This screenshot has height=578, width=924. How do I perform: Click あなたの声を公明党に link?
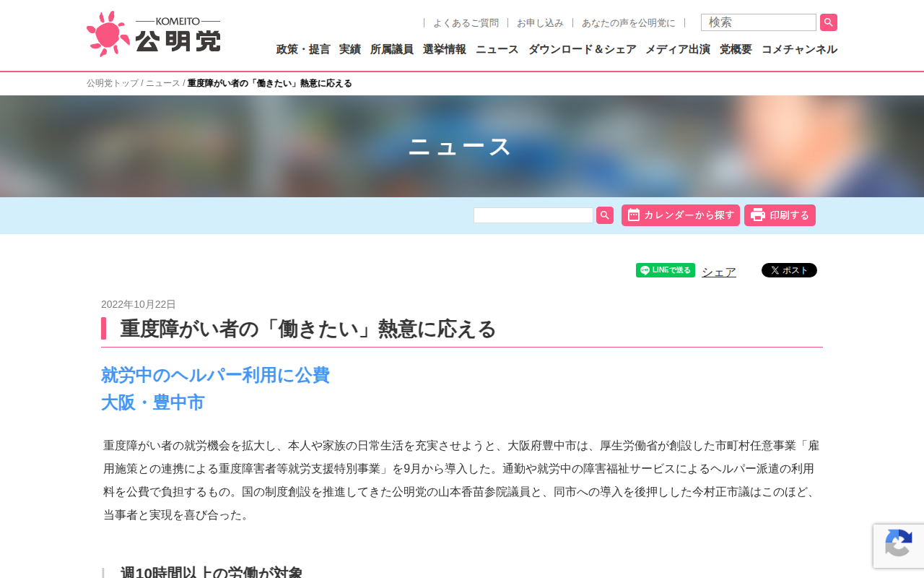point(629,23)
